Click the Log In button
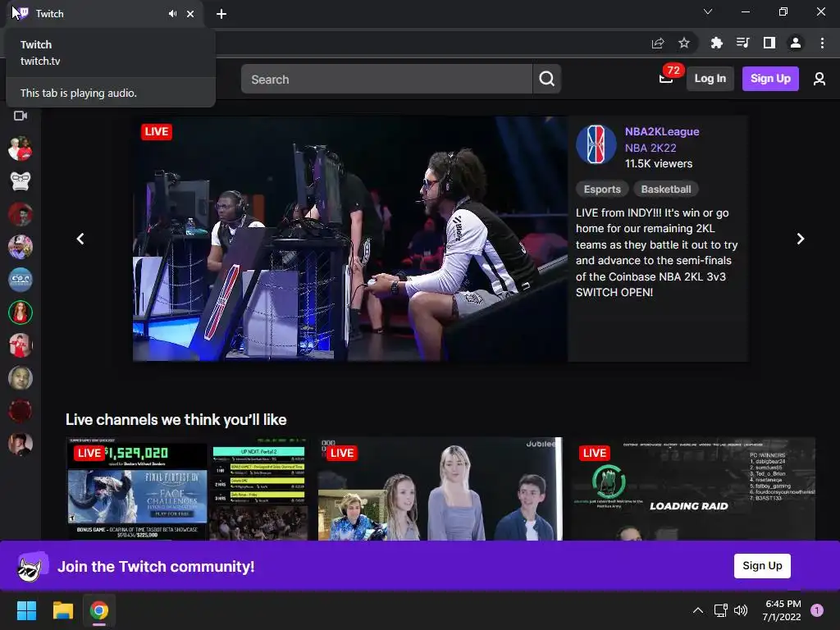This screenshot has width=840, height=630. point(710,79)
